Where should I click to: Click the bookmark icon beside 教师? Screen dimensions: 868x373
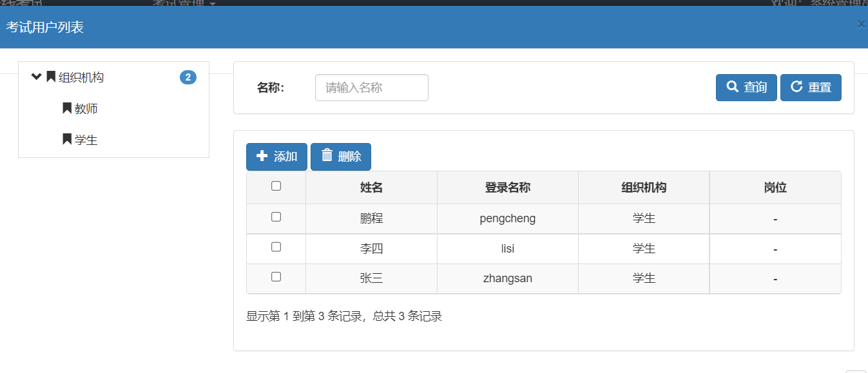click(x=67, y=108)
